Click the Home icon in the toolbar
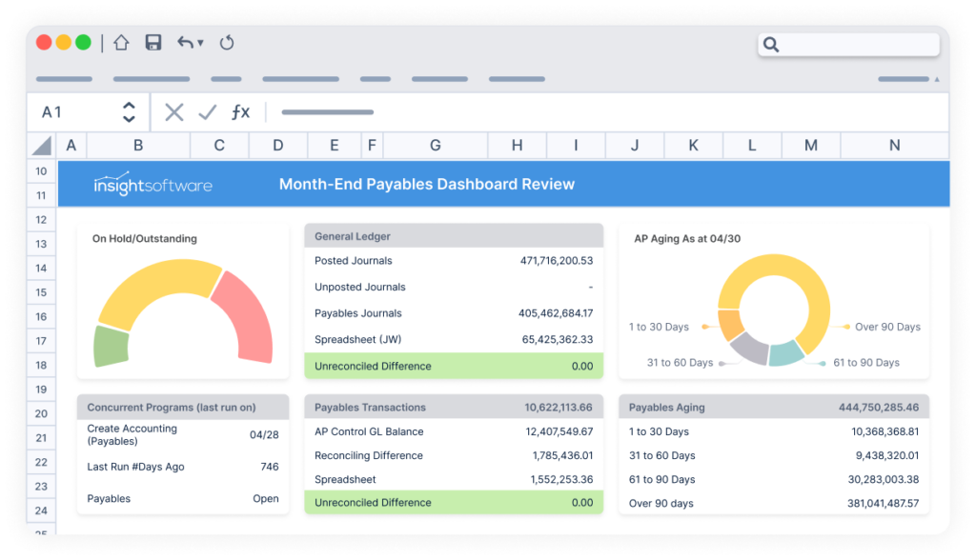This screenshot has height=560, width=976. tap(121, 42)
